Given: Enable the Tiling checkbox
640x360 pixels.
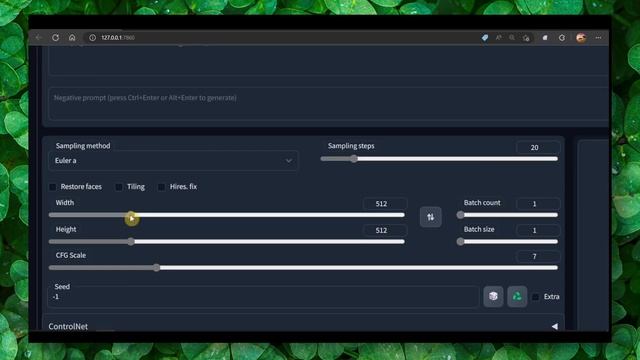Looking at the screenshot, I should (119, 187).
